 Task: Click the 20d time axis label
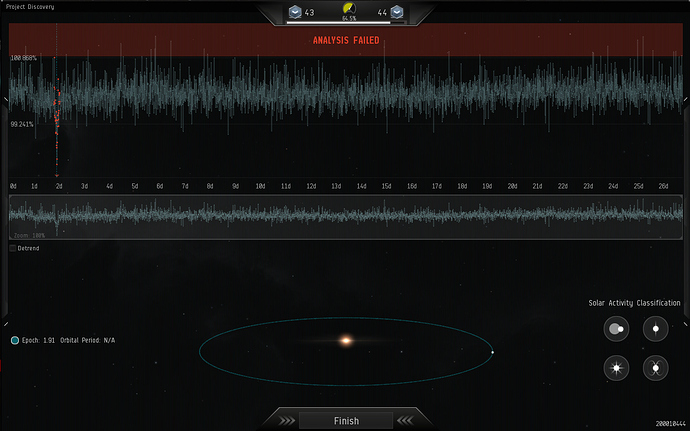coord(512,186)
